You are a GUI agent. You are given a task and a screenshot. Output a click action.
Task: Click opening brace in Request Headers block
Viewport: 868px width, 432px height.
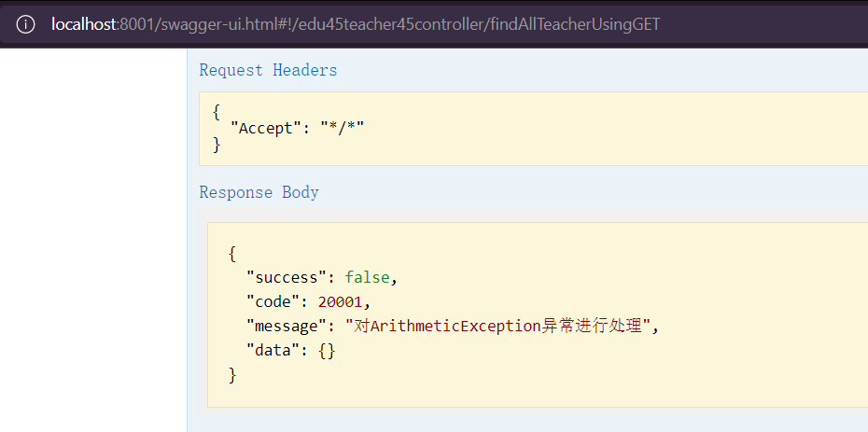pyautogui.click(x=217, y=111)
